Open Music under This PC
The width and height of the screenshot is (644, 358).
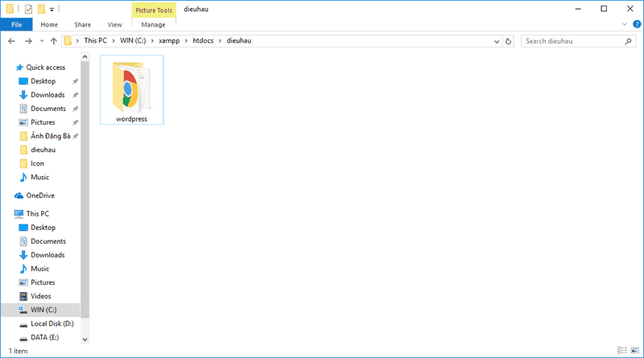pyautogui.click(x=39, y=269)
